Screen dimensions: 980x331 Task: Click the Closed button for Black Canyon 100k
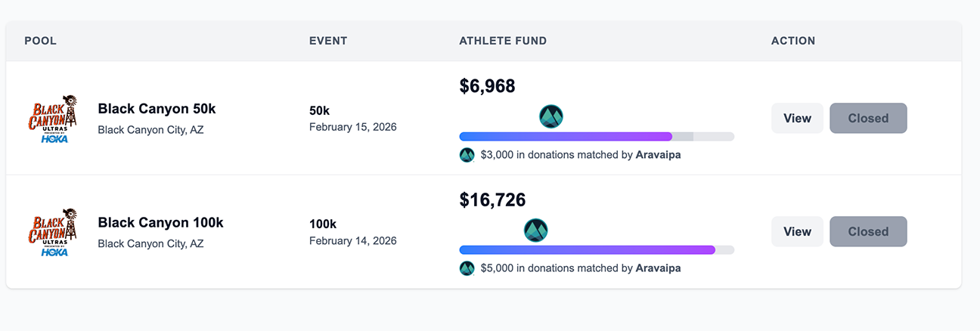(868, 231)
